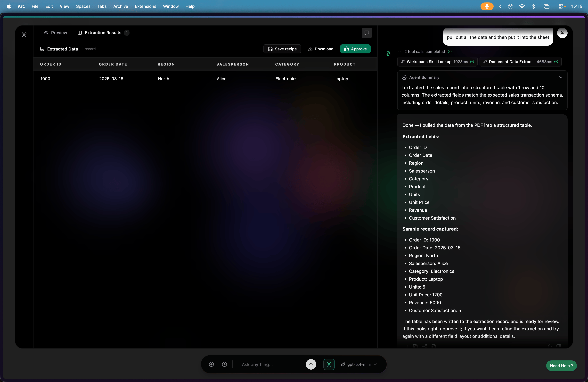
Task: Switch to the Preview tab
Action: point(55,33)
